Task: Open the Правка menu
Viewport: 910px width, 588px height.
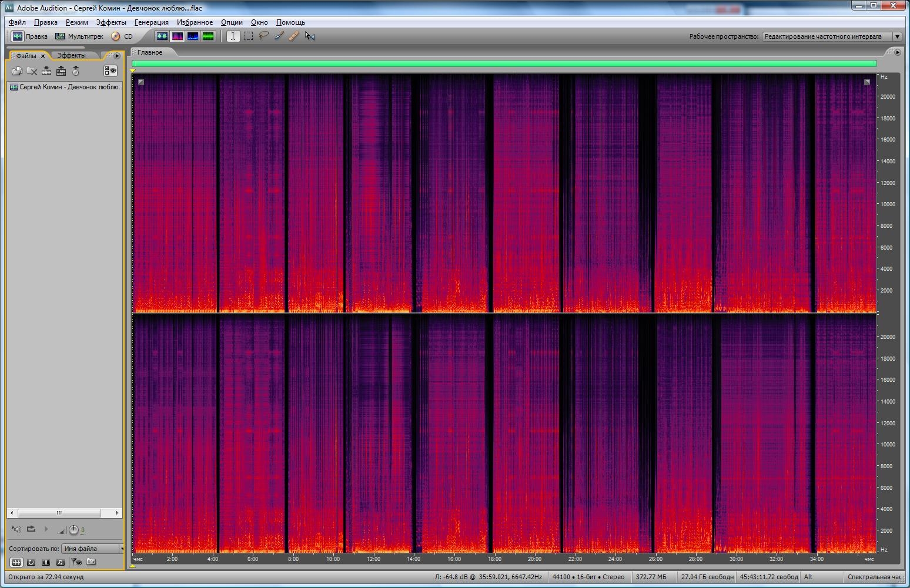Action: coord(45,22)
